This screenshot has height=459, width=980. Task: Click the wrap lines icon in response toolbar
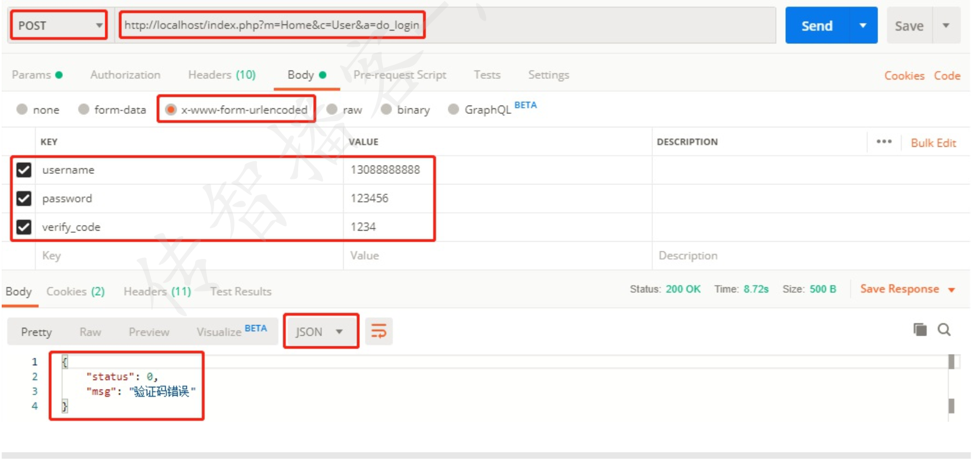[x=378, y=331]
